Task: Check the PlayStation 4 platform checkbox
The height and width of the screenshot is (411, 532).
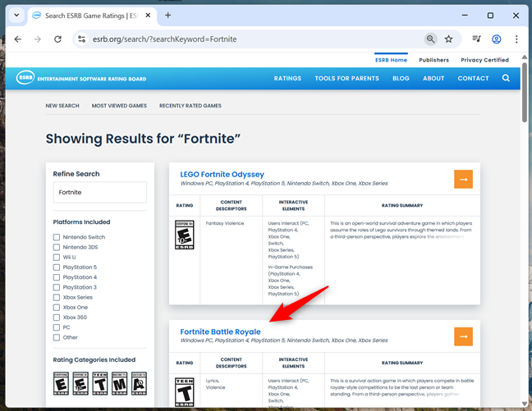Action: tap(57, 277)
